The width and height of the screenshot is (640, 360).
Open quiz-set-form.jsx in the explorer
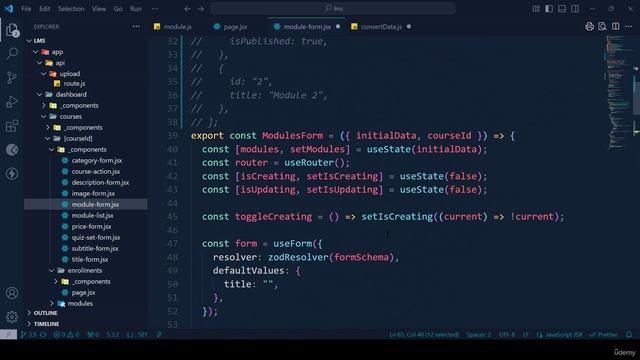96,237
